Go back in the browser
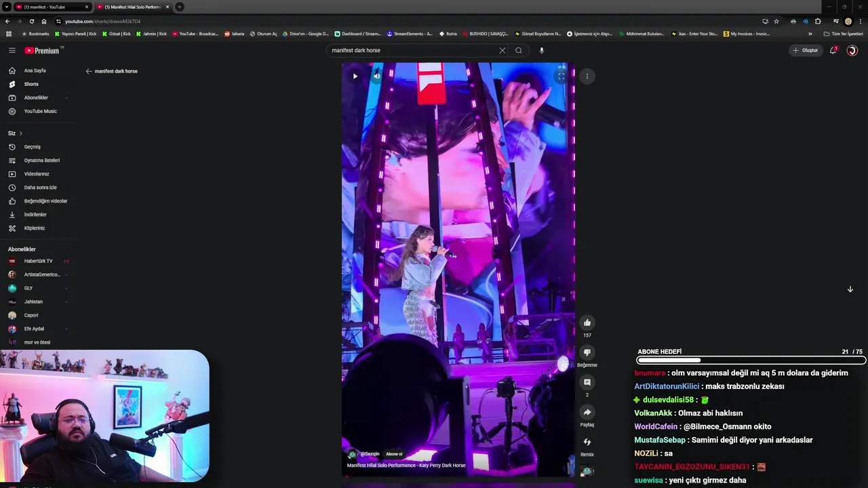Screen dimensions: 868x488 coord(7,21)
